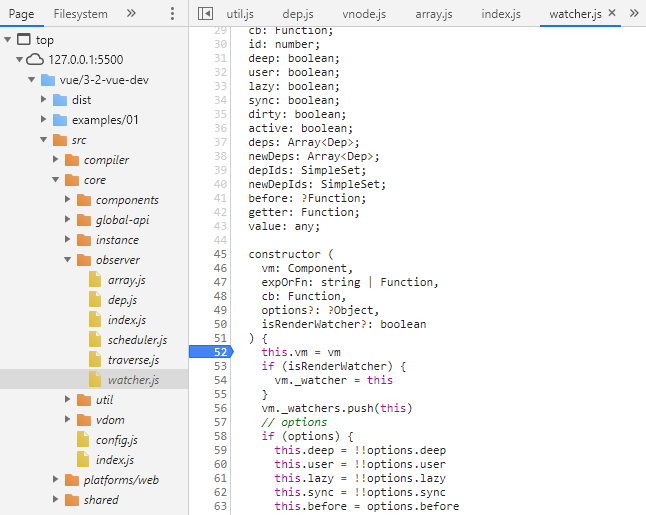This screenshot has width=646, height=515.
Task: Expand the examples/01 folder
Action: 43,119
